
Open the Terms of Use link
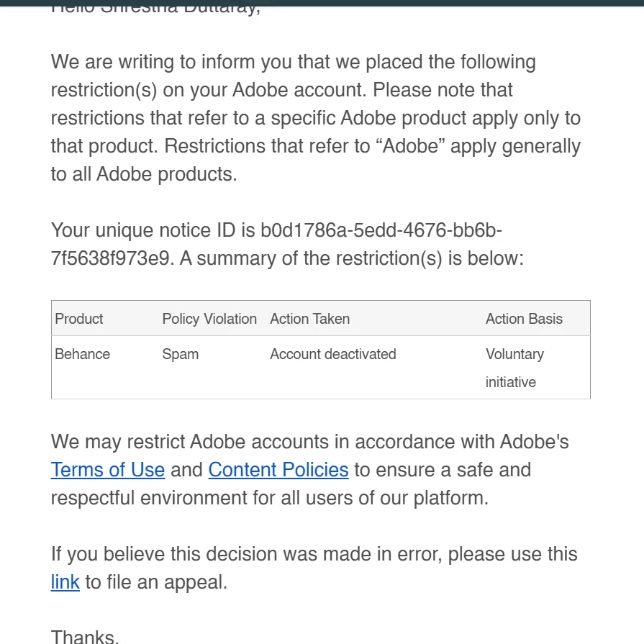(x=108, y=470)
